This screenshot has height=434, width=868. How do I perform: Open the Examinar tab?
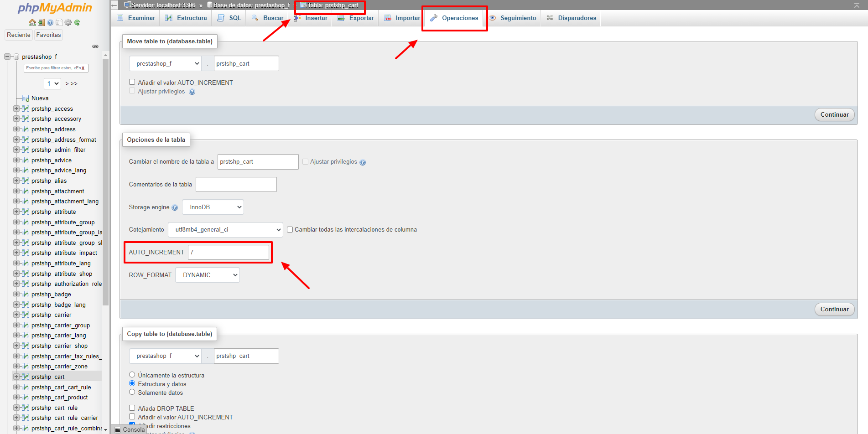click(136, 18)
